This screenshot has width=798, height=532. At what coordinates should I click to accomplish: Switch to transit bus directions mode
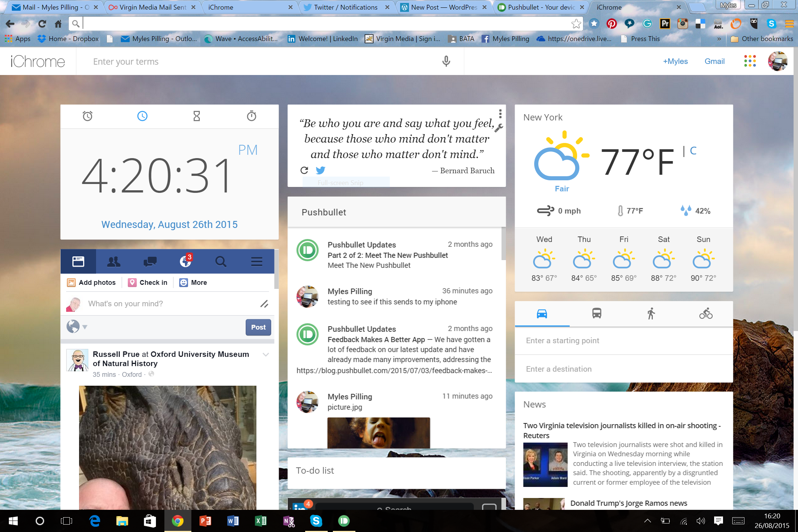pyautogui.click(x=596, y=314)
